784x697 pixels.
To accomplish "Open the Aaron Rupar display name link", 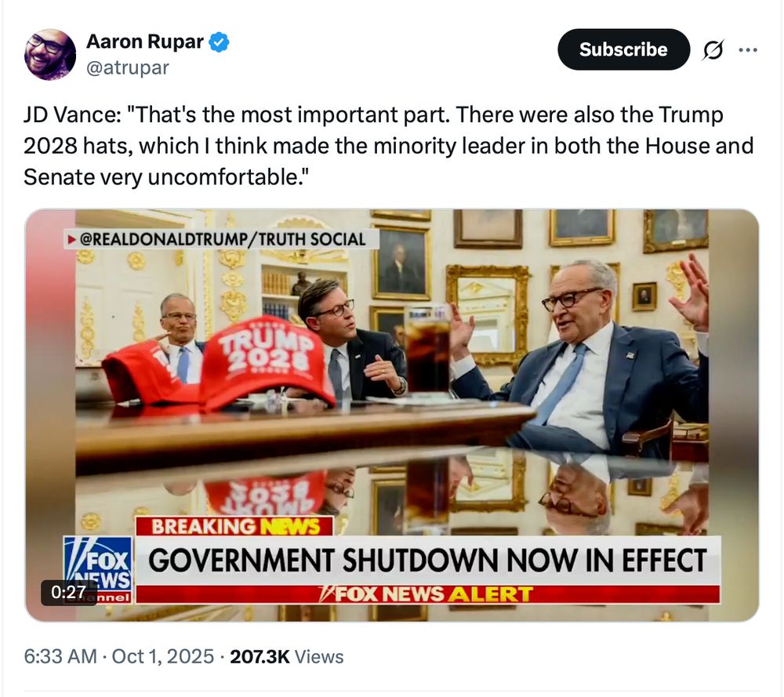I will [x=145, y=42].
